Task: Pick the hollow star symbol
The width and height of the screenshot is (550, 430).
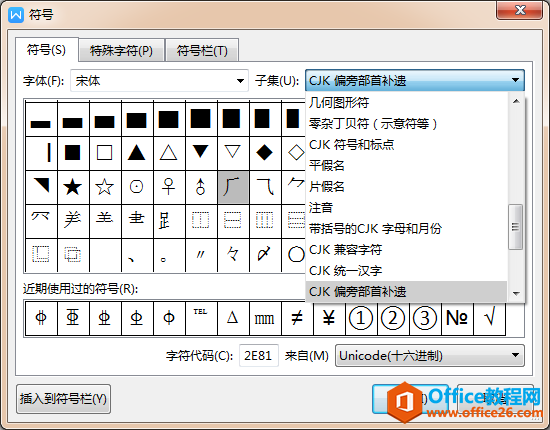Action: tap(105, 187)
